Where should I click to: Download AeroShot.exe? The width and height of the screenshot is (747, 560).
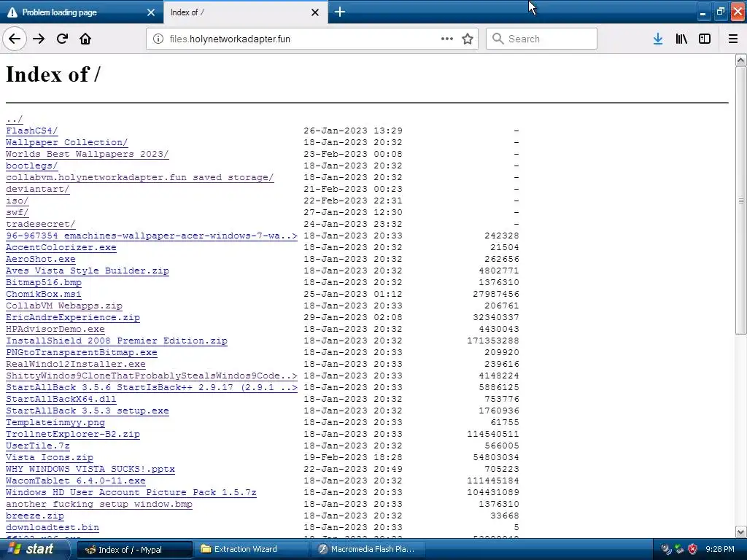[41, 259]
